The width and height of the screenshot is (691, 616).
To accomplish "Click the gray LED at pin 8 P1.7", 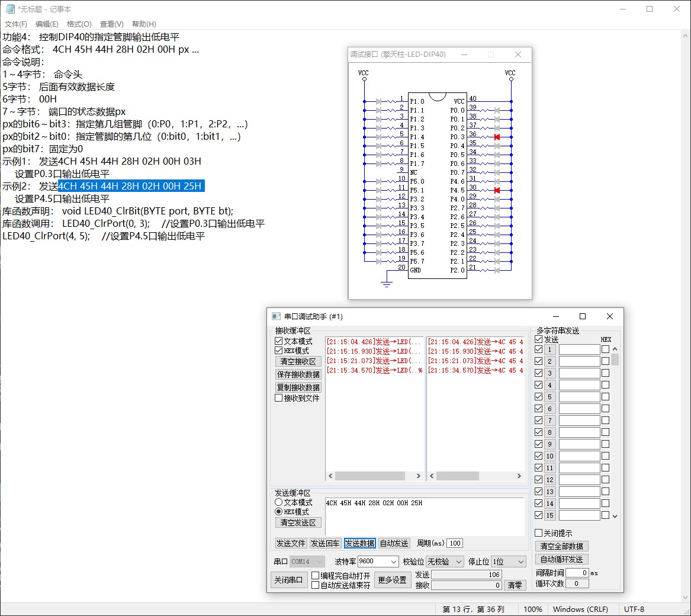I will [378, 163].
